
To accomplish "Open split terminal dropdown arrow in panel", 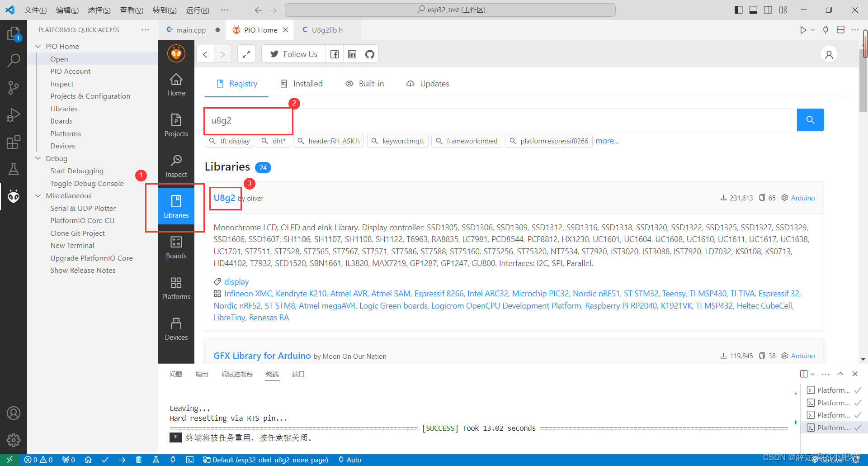I will (813, 374).
